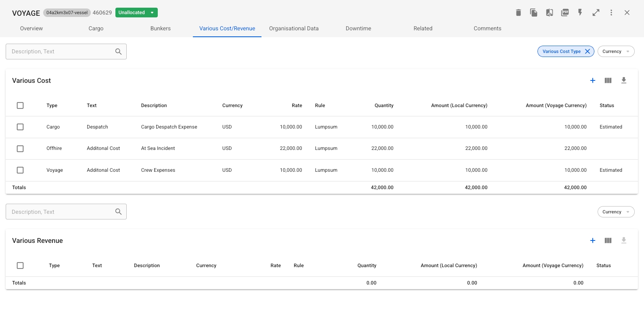Open the three-dot more options menu

(x=611, y=13)
